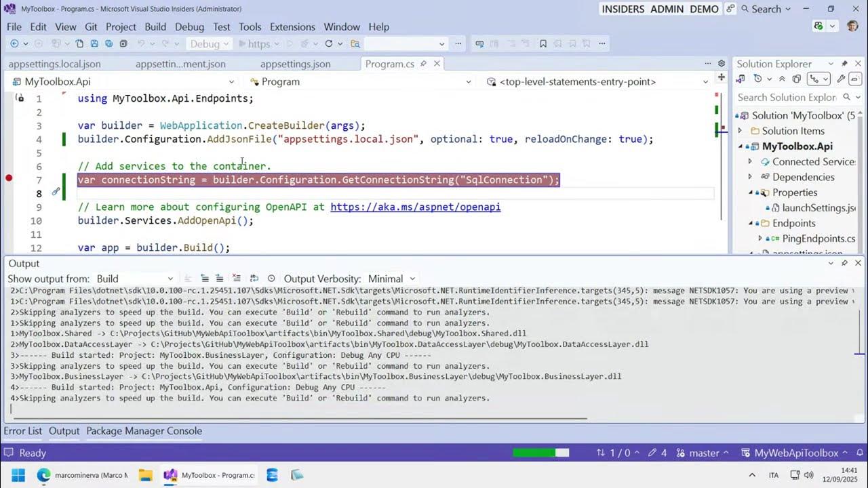Clear all text in the Output window
The height and width of the screenshot is (488, 868).
(x=237, y=279)
